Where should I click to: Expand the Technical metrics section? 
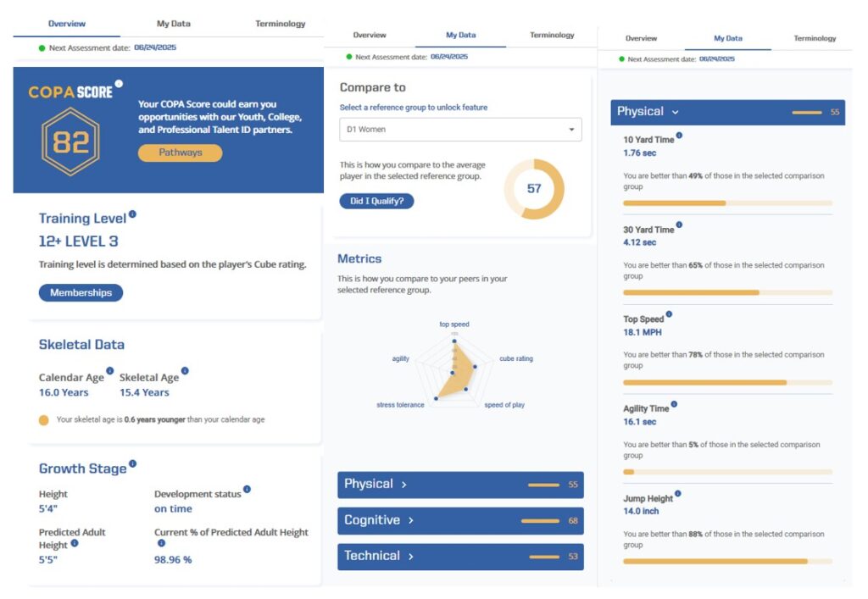(x=460, y=557)
